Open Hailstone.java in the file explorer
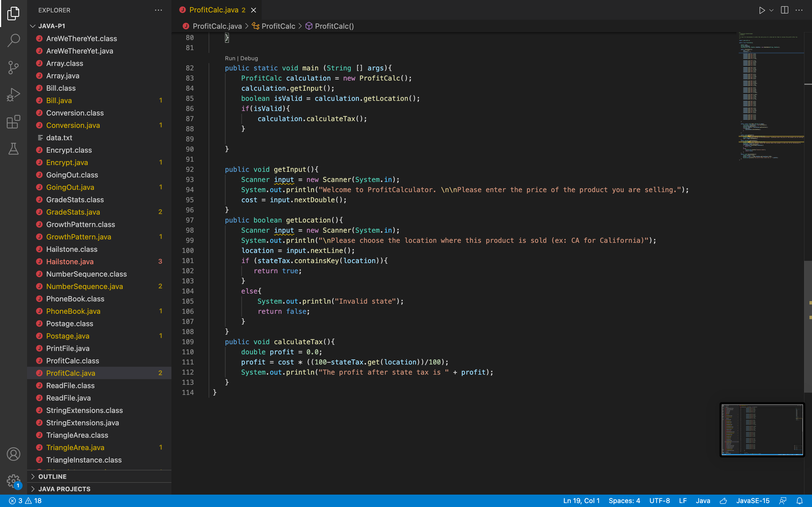 70,262
